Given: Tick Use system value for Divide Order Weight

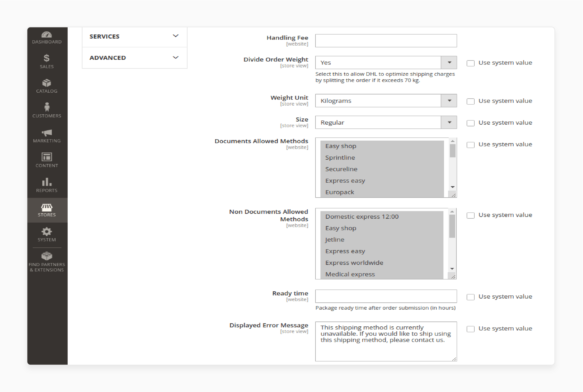Looking at the screenshot, I should click(470, 63).
